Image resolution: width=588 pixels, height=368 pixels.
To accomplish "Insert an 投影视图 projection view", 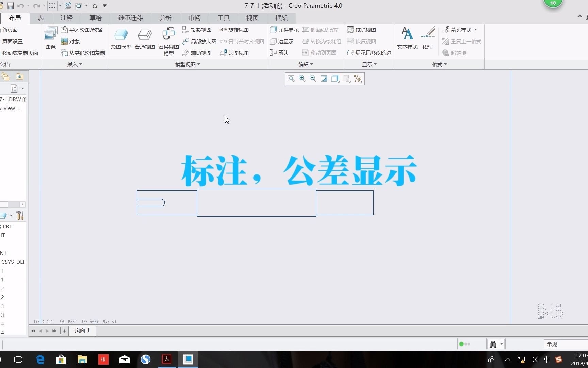I will point(197,30).
